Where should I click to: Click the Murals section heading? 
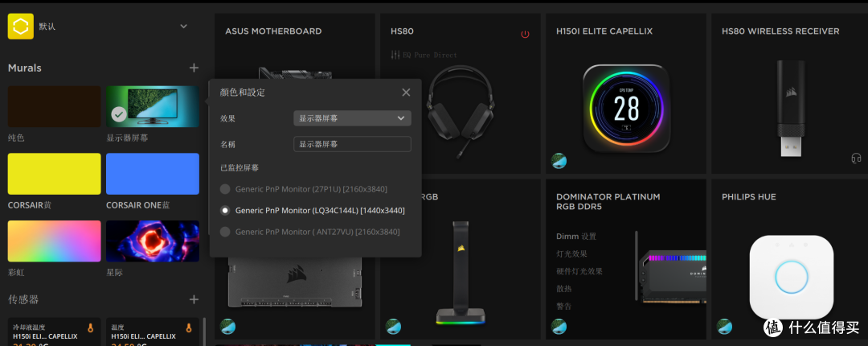click(x=25, y=68)
